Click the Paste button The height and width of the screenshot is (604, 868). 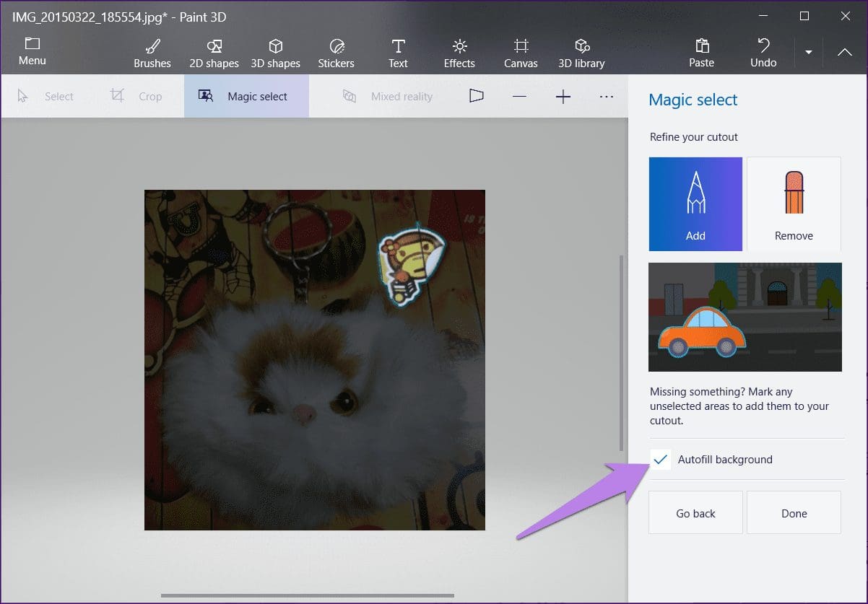point(701,53)
